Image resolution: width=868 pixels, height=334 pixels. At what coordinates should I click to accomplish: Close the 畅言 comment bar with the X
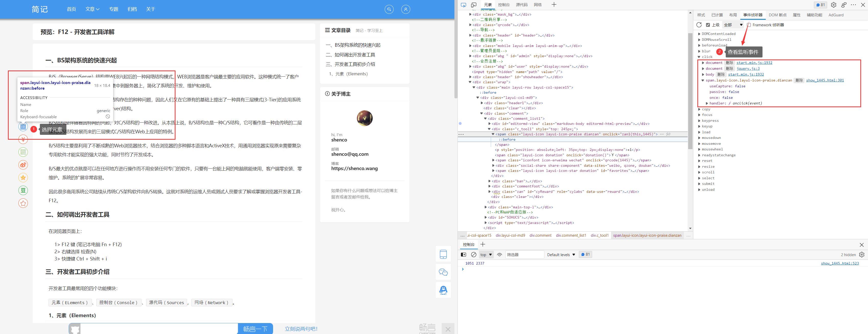pos(448,329)
